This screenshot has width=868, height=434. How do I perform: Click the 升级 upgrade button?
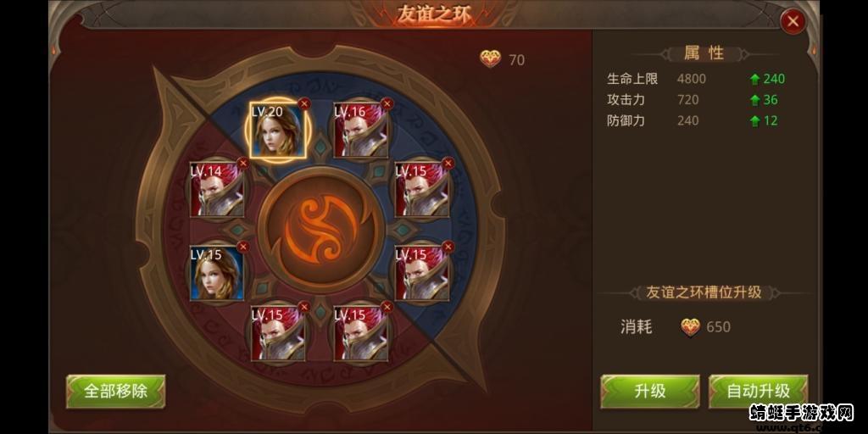(x=650, y=392)
